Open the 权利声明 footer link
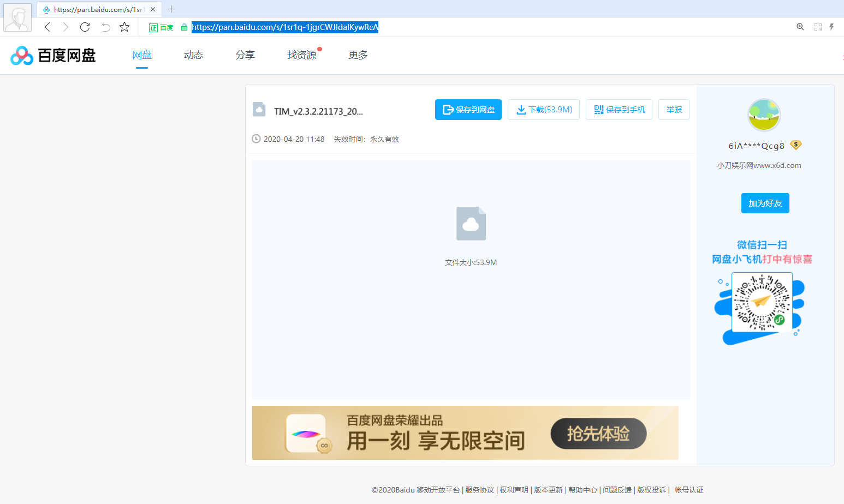 click(514, 490)
